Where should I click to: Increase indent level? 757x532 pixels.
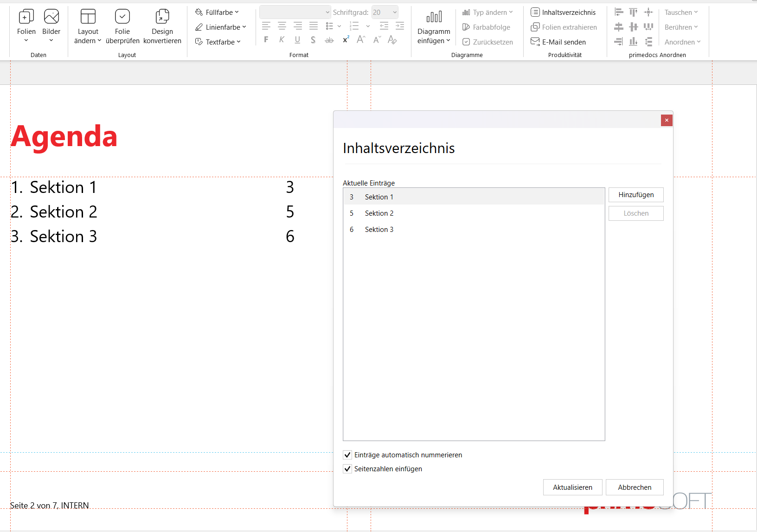(x=400, y=26)
